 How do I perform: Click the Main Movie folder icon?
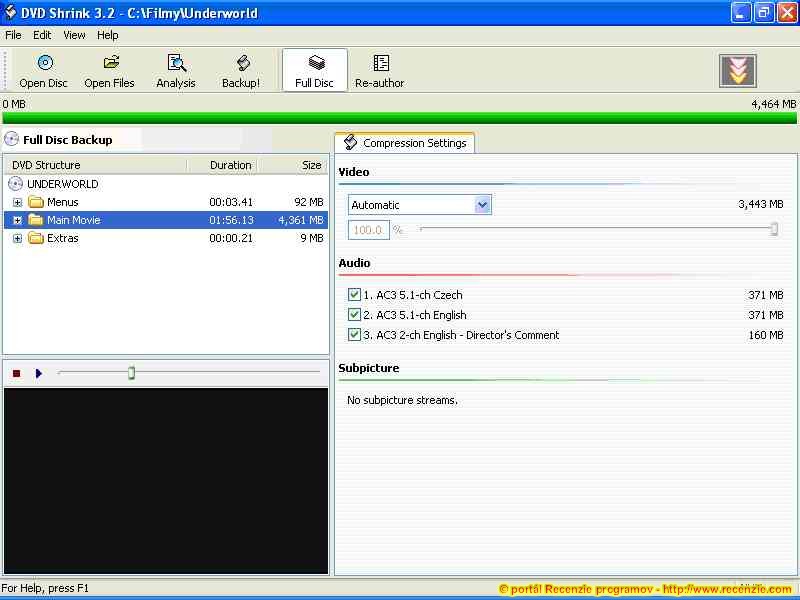[36, 220]
